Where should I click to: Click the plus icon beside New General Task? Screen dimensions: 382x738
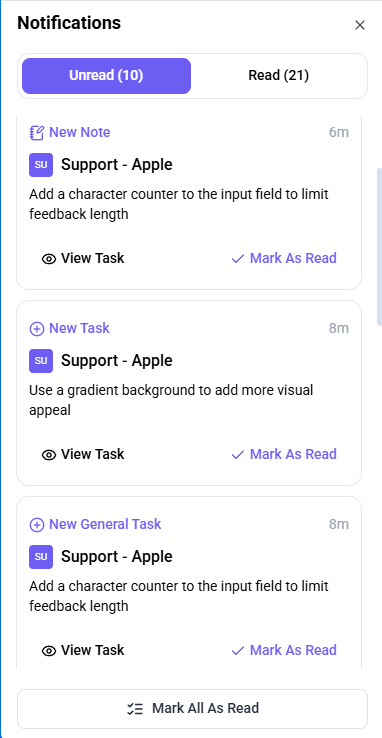(37, 525)
